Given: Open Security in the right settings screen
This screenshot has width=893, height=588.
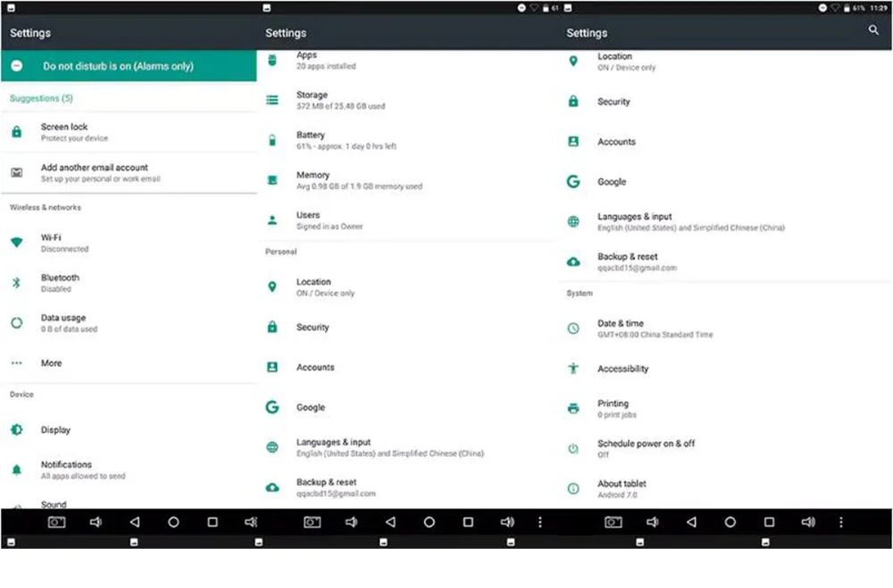Looking at the screenshot, I should [x=726, y=102].
